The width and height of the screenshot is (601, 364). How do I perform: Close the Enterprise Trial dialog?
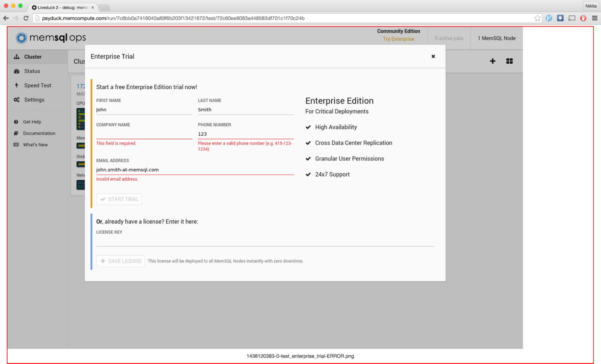(x=433, y=56)
